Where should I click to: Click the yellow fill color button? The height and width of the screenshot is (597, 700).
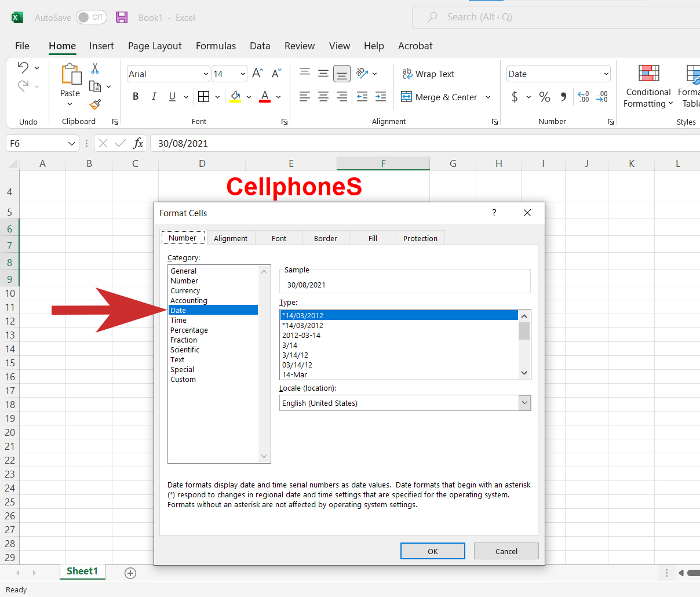coord(235,97)
